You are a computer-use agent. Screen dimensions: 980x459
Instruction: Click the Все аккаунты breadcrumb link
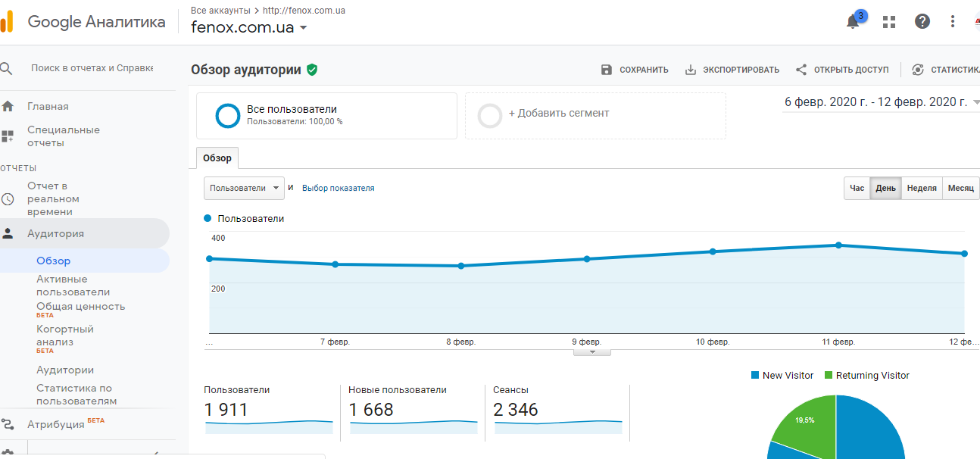(x=220, y=11)
